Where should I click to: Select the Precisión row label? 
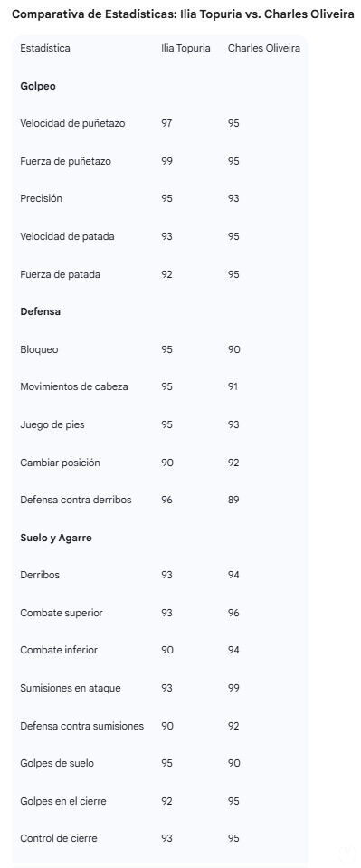41,199
